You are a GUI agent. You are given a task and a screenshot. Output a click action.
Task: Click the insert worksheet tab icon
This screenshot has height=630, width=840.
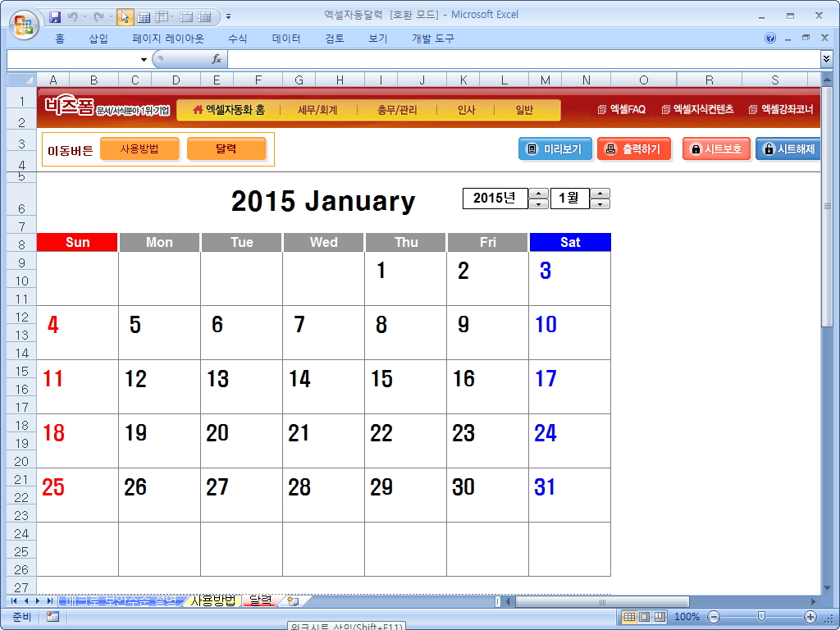click(x=293, y=601)
